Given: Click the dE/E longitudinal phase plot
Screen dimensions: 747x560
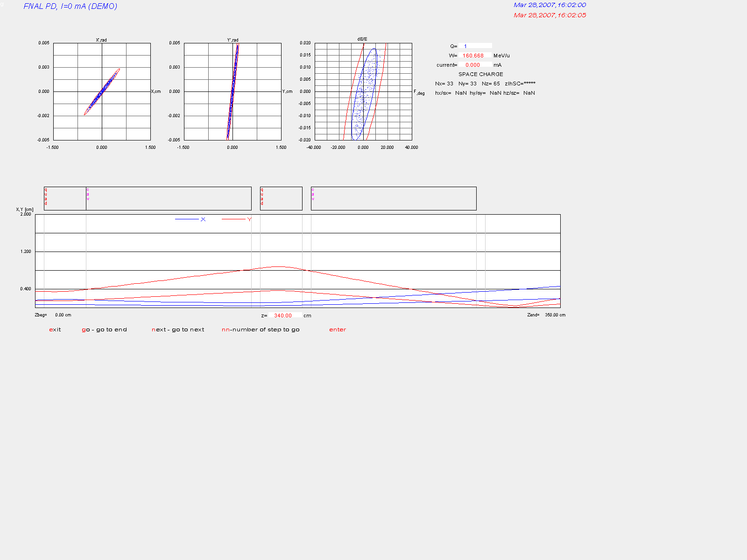Looking at the screenshot, I should coord(363,91).
